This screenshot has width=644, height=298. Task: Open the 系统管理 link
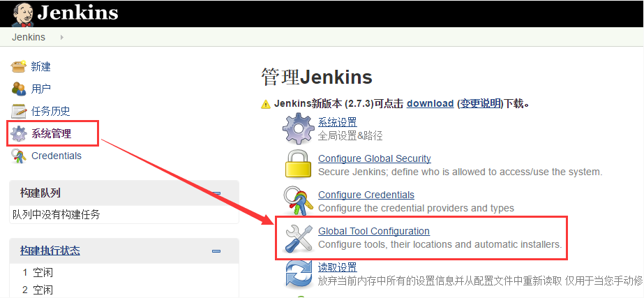[52, 133]
